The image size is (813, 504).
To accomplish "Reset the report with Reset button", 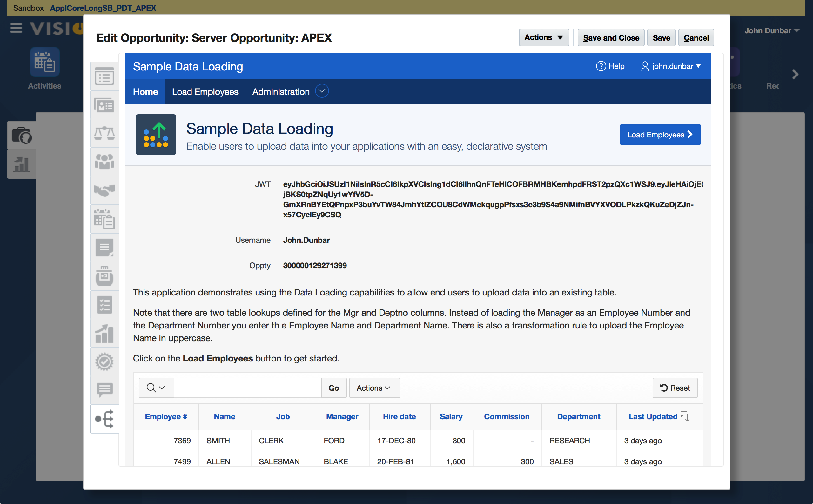I will pos(675,388).
